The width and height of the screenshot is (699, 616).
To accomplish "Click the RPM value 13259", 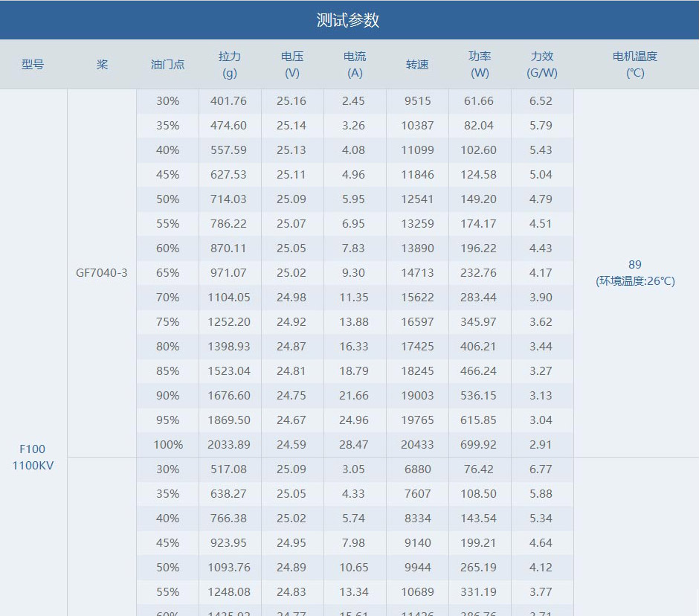I will click(417, 223).
